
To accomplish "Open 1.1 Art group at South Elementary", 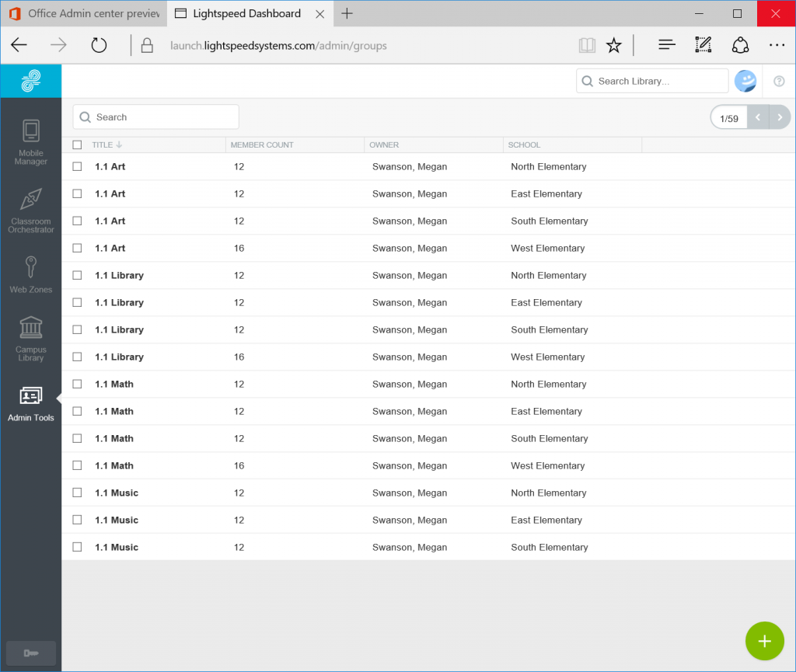I will (x=110, y=221).
